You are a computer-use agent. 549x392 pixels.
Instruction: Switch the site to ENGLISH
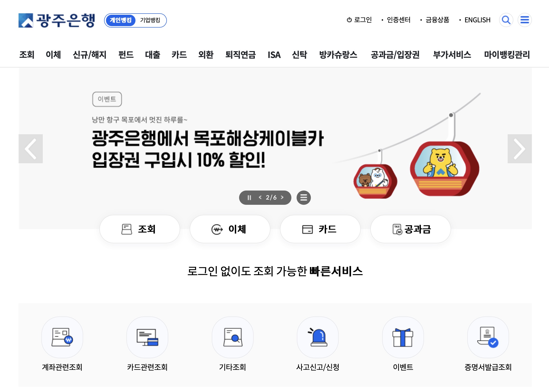coord(477,20)
